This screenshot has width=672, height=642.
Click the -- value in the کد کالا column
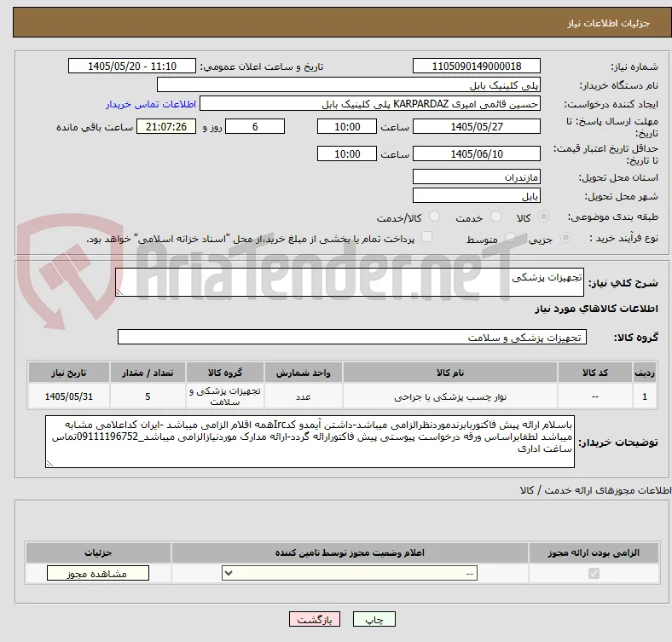click(x=595, y=396)
